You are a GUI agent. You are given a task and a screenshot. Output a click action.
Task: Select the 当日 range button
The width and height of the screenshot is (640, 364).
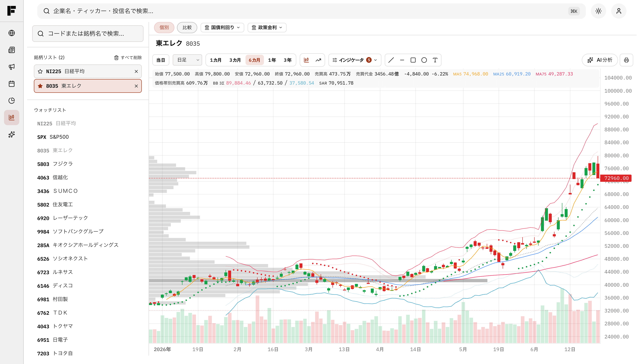(161, 60)
